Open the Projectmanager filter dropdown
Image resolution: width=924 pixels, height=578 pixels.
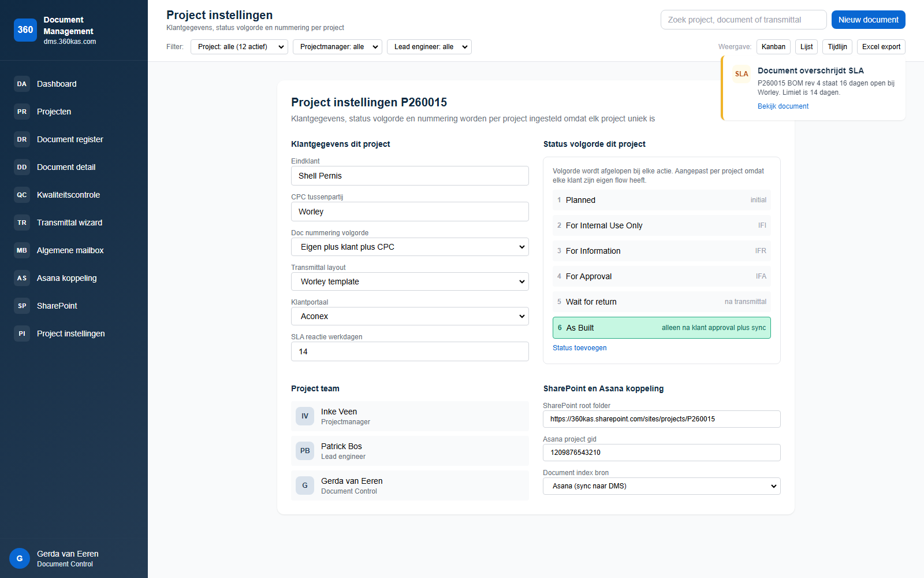point(337,47)
